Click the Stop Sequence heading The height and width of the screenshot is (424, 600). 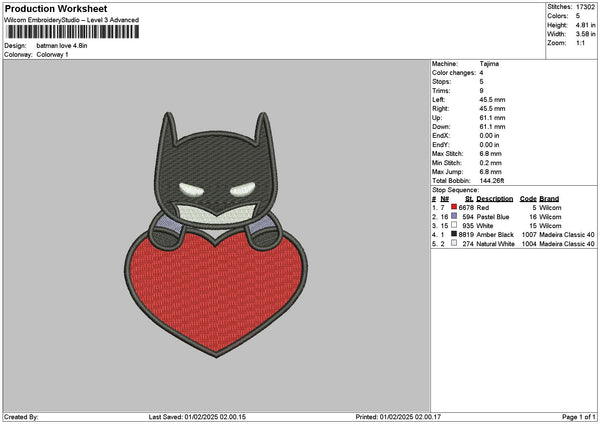(x=453, y=188)
